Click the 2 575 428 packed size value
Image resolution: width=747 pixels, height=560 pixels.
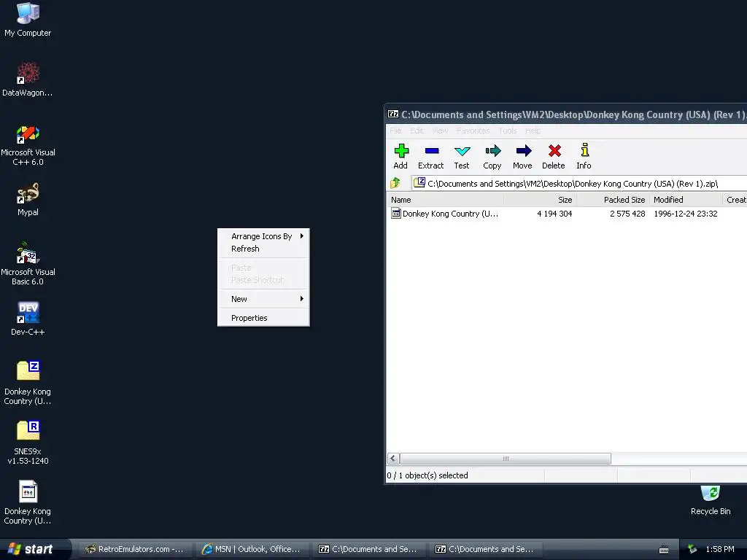tap(627, 214)
